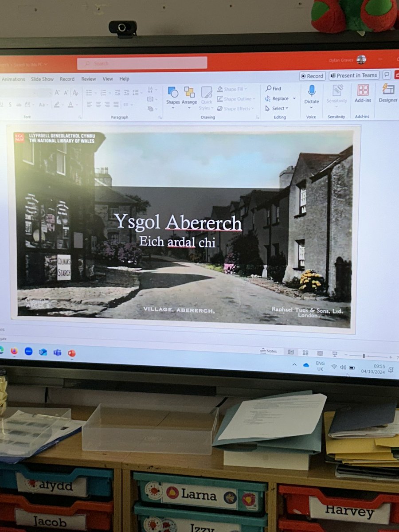This screenshot has height=532, width=399.
Task: Center the text
Action: 98,105
